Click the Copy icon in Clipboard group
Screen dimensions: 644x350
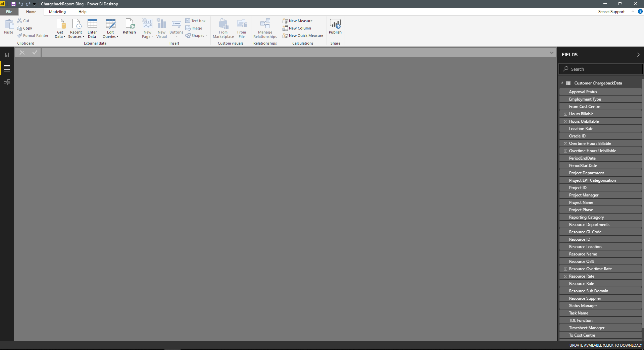click(19, 28)
